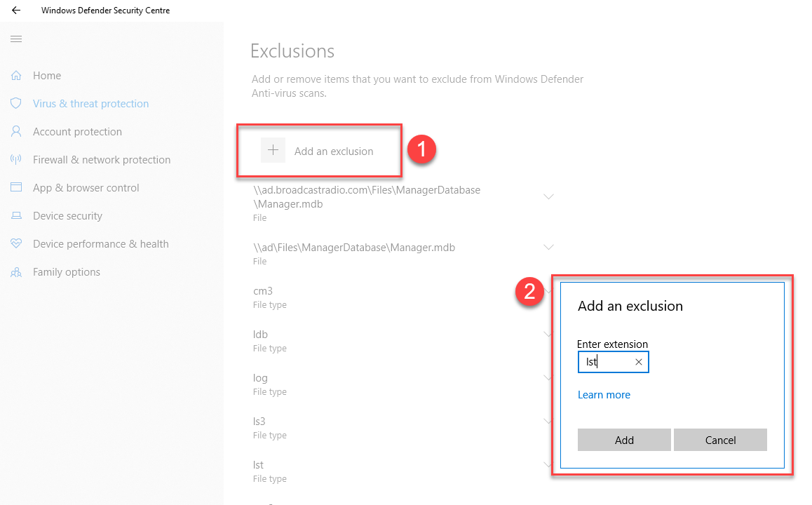The image size is (812, 505).
Task: Click the plus icon to add an exclusion
Action: click(x=273, y=151)
